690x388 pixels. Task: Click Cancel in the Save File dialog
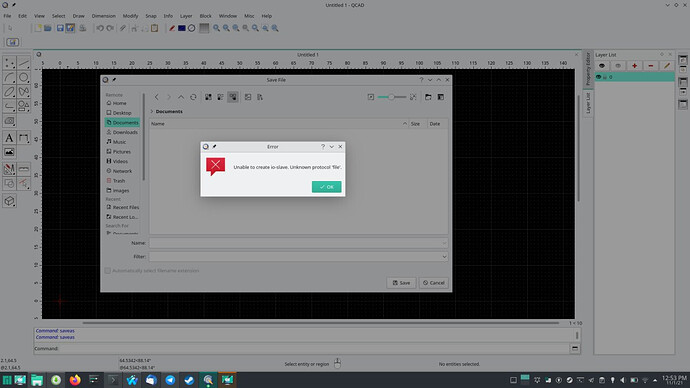click(433, 283)
